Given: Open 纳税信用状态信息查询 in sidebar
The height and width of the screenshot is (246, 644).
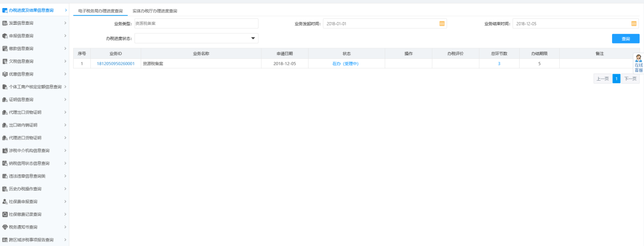Looking at the screenshot, I should tap(29, 163).
